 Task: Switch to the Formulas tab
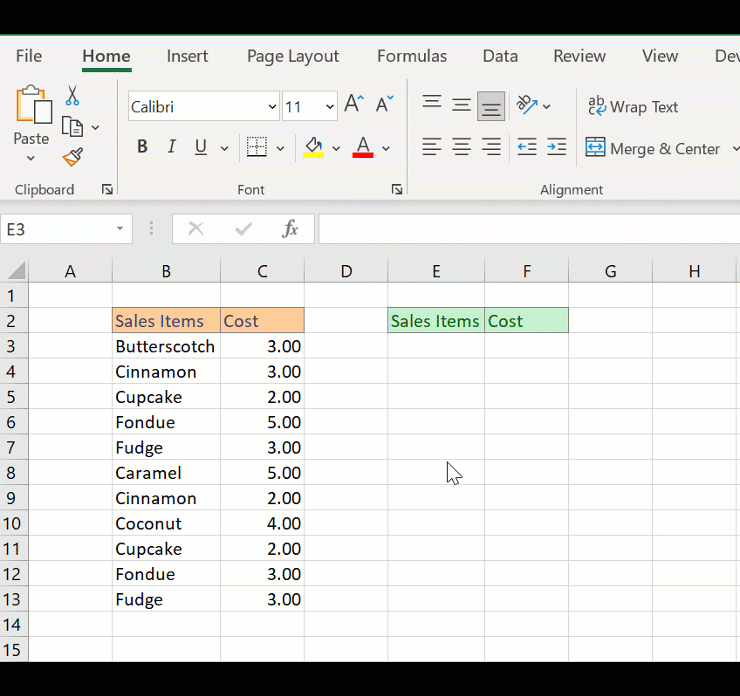(x=412, y=56)
